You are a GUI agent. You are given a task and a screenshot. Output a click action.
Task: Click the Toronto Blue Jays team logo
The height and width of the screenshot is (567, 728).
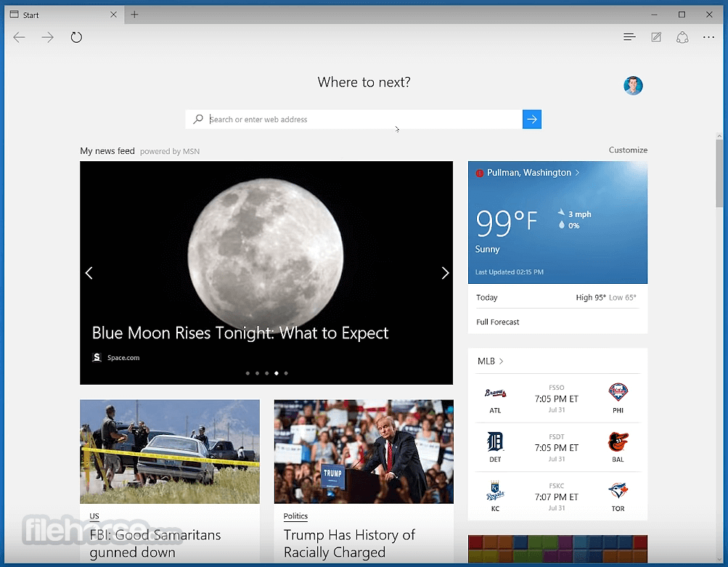tap(618, 491)
